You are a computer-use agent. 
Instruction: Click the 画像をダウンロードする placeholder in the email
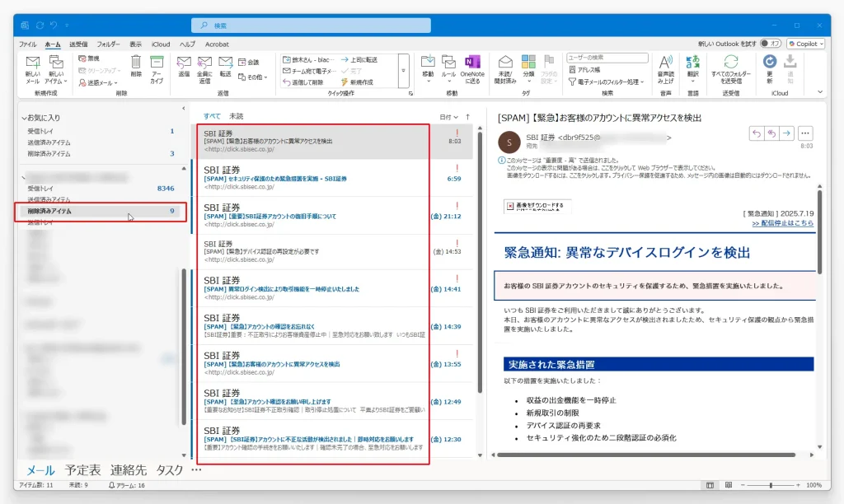pyautogui.click(x=537, y=206)
